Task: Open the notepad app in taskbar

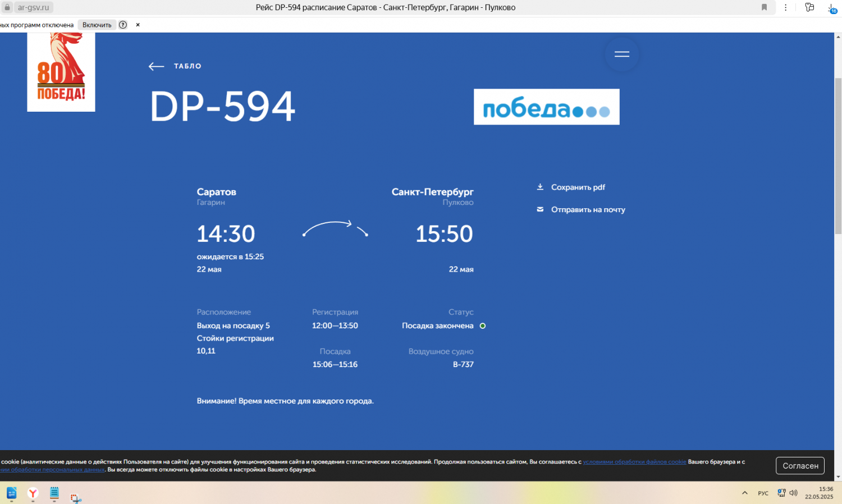Action: pos(54,493)
